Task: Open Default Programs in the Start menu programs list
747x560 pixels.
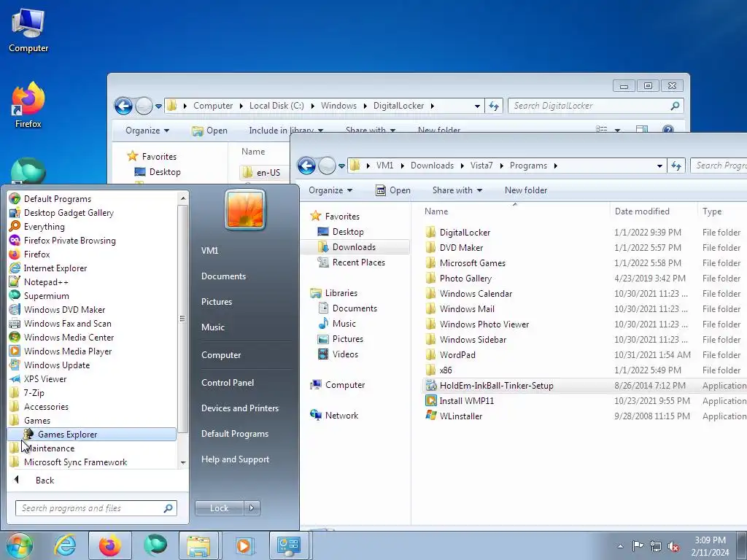Action: 57,198
